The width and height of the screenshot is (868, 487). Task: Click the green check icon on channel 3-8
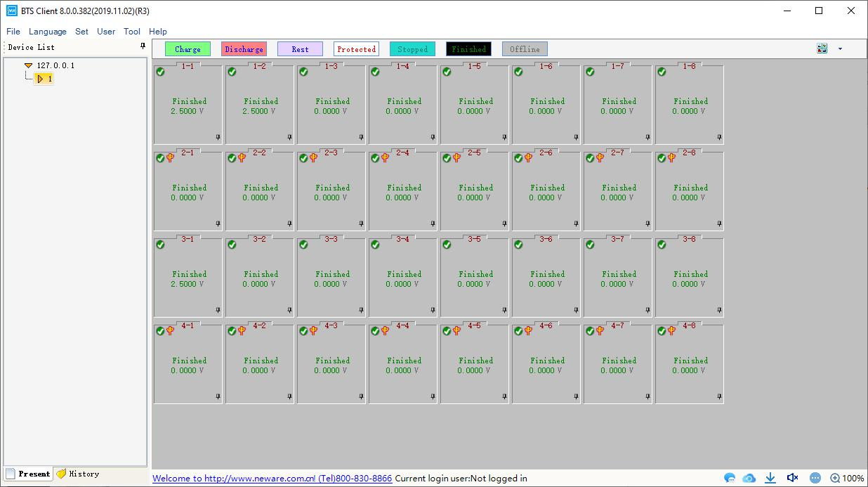coord(662,245)
